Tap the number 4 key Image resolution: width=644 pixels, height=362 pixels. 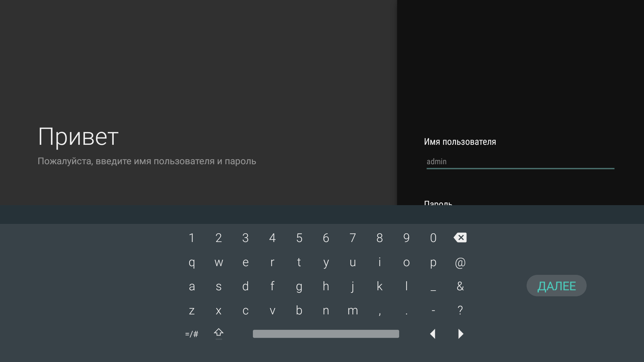(x=272, y=238)
